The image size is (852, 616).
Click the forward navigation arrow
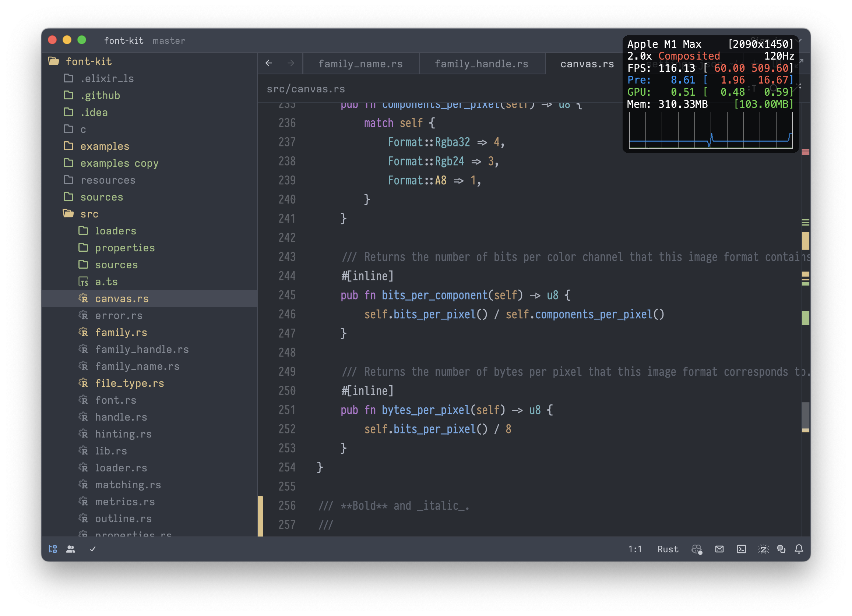pos(291,63)
